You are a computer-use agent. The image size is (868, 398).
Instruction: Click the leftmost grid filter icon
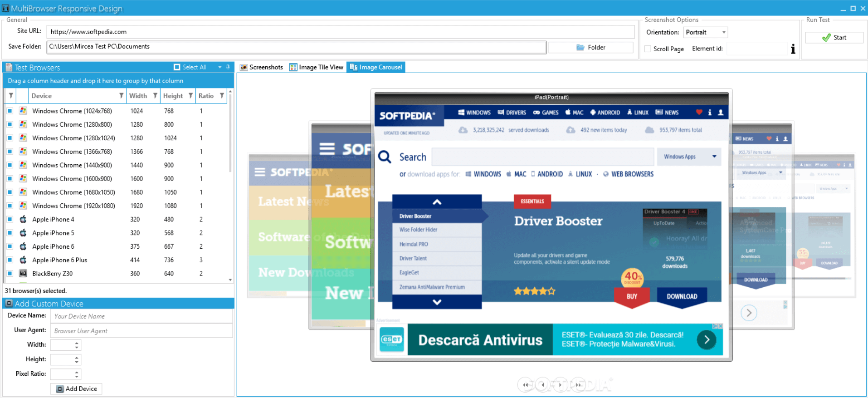[x=11, y=96]
